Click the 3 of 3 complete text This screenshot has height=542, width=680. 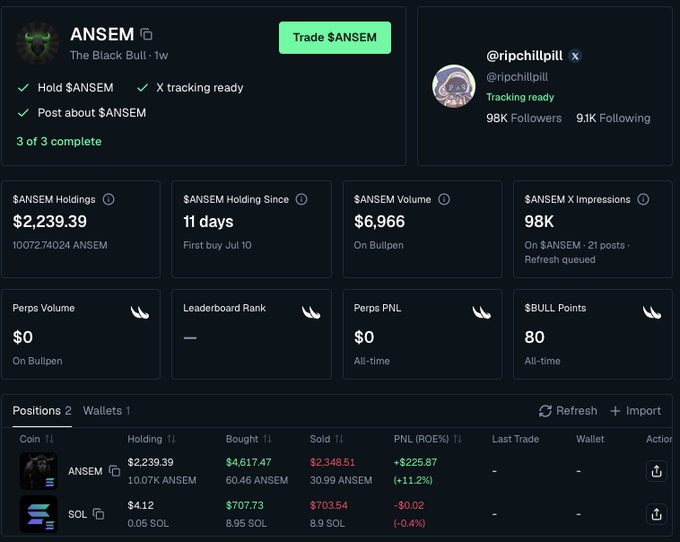pyautogui.click(x=59, y=142)
